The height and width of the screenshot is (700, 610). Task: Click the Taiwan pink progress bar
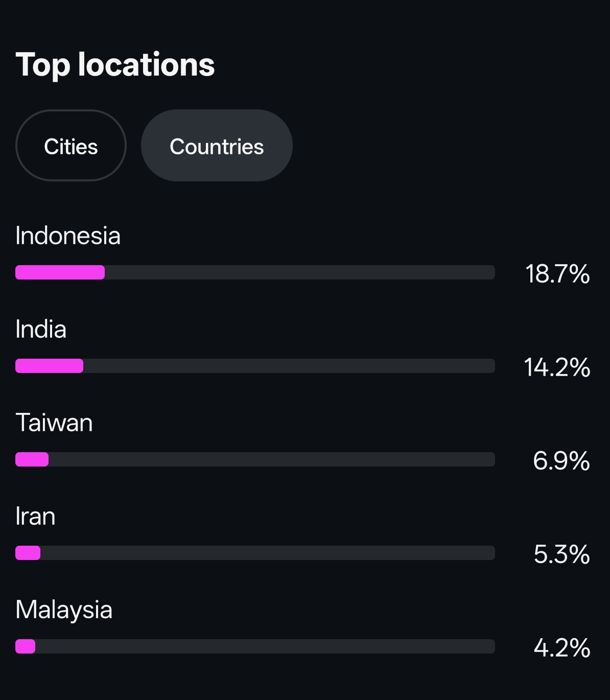coord(32,459)
